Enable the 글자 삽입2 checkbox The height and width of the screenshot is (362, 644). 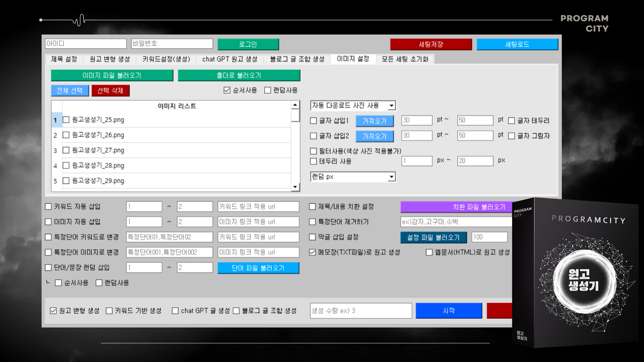tap(313, 136)
